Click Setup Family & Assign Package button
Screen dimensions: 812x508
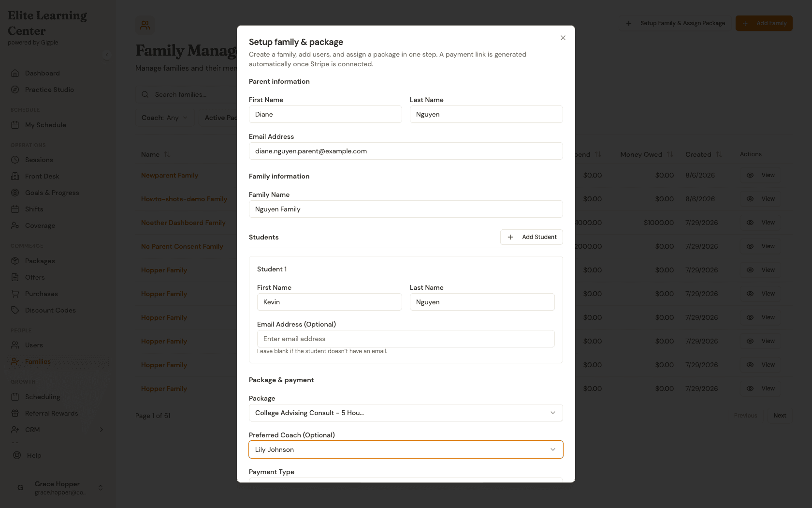[x=676, y=23]
